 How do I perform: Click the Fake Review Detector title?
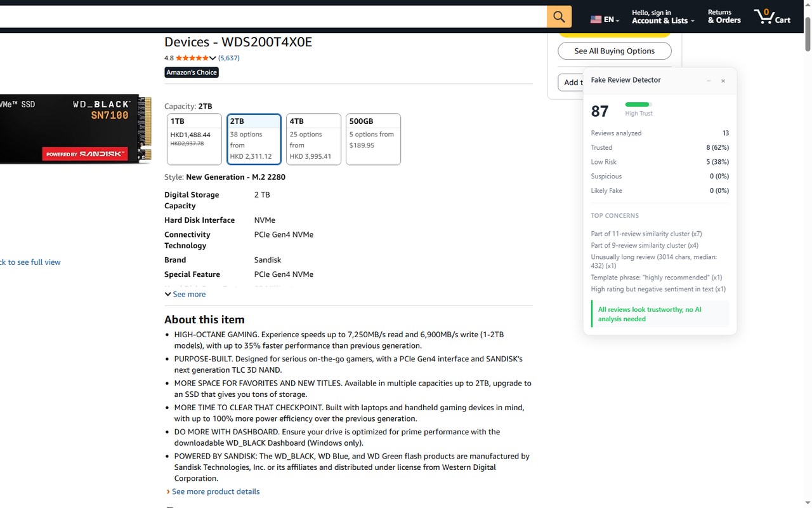tap(625, 80)
